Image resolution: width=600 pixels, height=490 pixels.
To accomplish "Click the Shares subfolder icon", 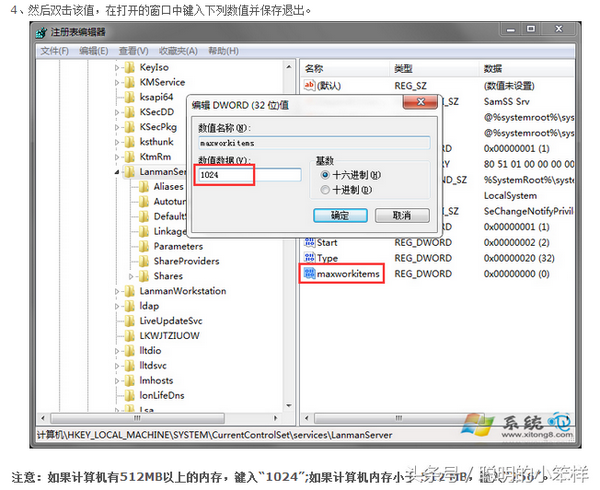I will (144, 276).
